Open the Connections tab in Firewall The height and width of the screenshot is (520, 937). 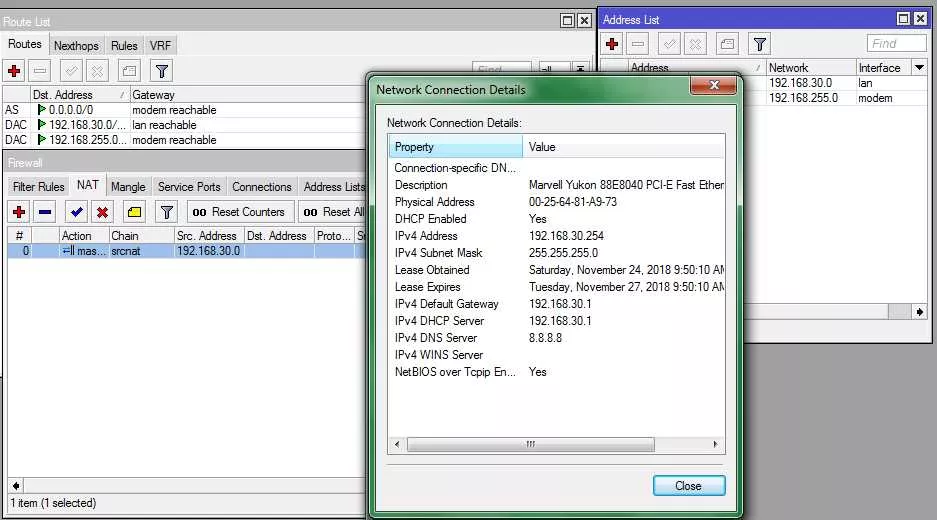click(262, 186)
